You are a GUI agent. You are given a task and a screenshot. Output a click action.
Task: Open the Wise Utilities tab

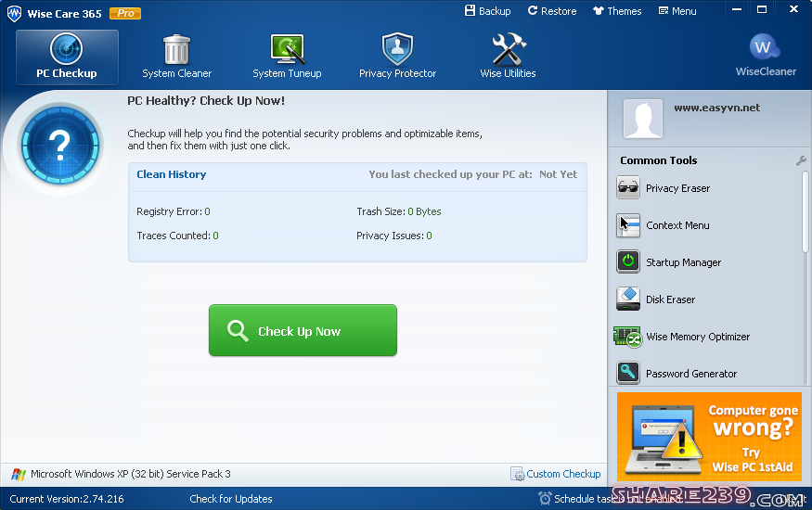tap(508, 57)
